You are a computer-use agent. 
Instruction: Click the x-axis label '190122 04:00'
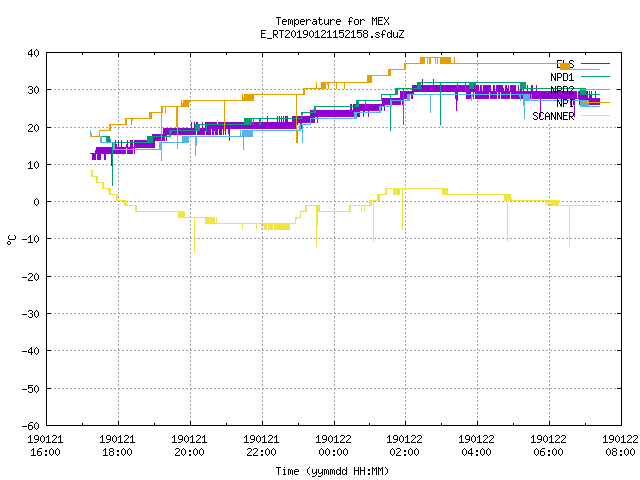pos(476,446)
